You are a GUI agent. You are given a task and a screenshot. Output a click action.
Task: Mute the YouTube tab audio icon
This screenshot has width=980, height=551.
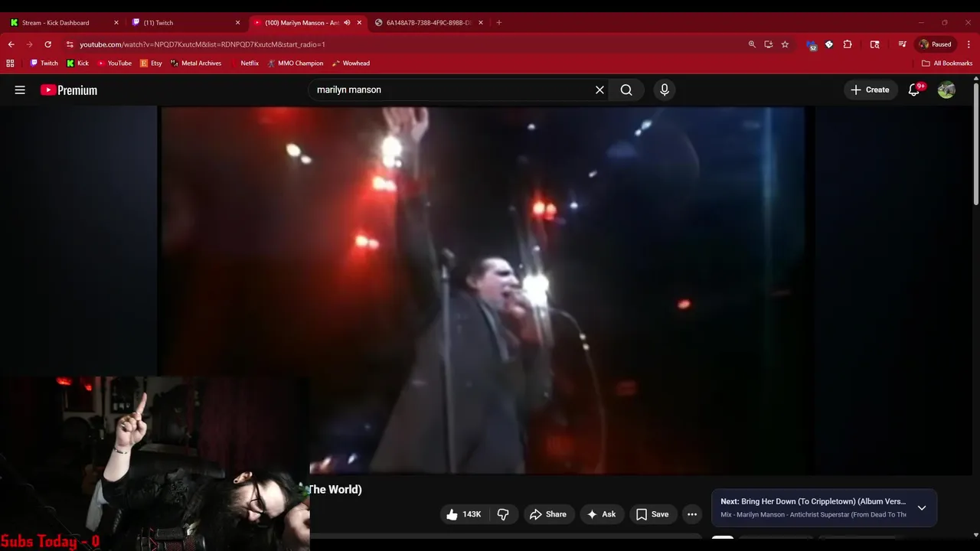point(347,23)
